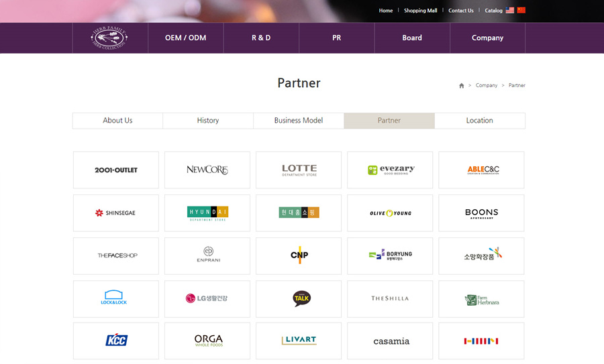Open the PR menu
Screen dimensions: 604x364
pyautogui.click(x=337, y=38)
